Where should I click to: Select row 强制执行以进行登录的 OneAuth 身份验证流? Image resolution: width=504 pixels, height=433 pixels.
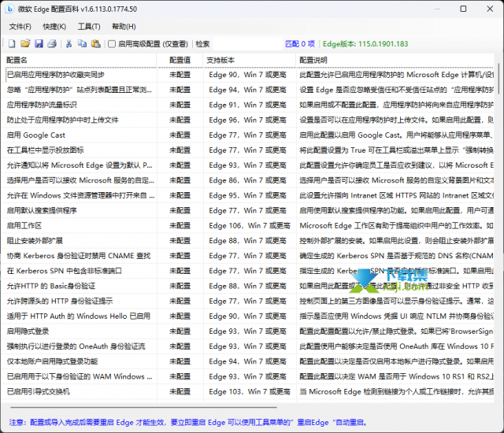point(247,346)
